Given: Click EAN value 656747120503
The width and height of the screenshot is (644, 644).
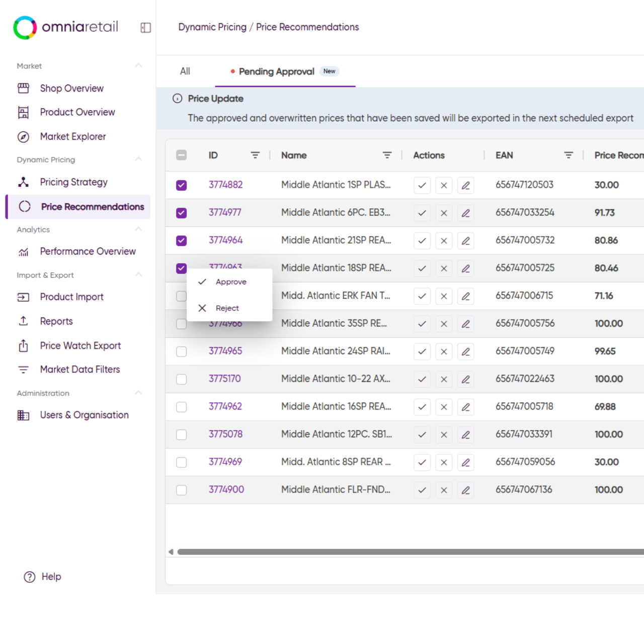Looking at the screenshot, I should 524,185.
